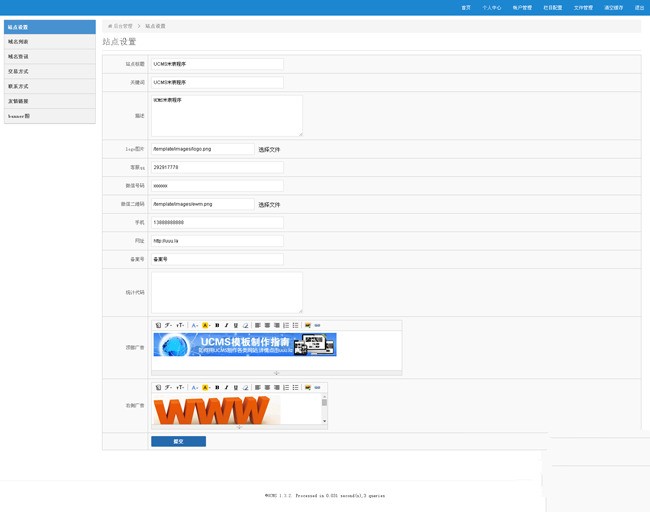Focus the 网址 URL input field
Viewport: 650px width, 512px height.
217,241
